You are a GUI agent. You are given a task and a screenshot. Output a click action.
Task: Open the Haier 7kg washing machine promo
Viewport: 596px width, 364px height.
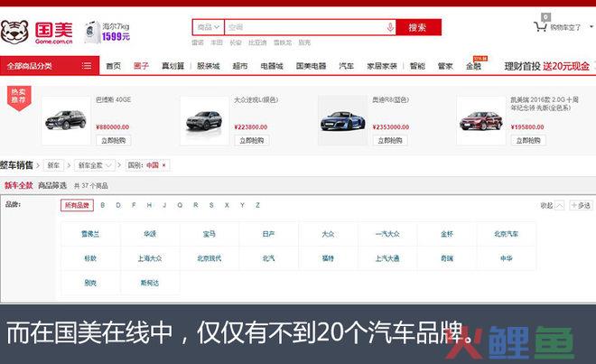(107, 32)
